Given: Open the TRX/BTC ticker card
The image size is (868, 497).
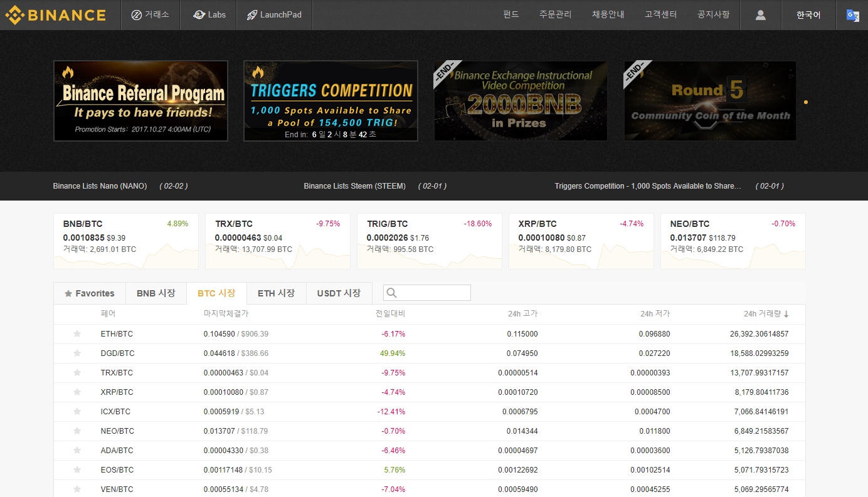Looking at the screenshot, I should pos(278,241).
